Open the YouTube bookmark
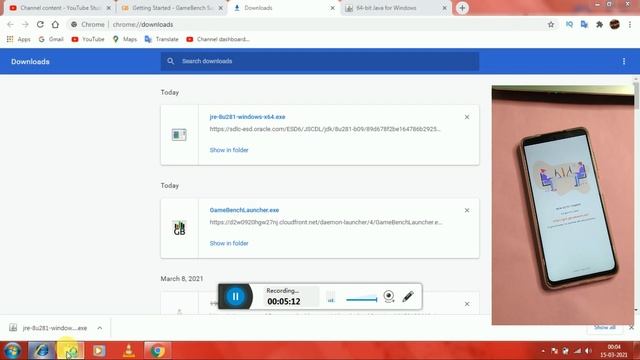Screen dimensions: 640x360 click(88, 39)
